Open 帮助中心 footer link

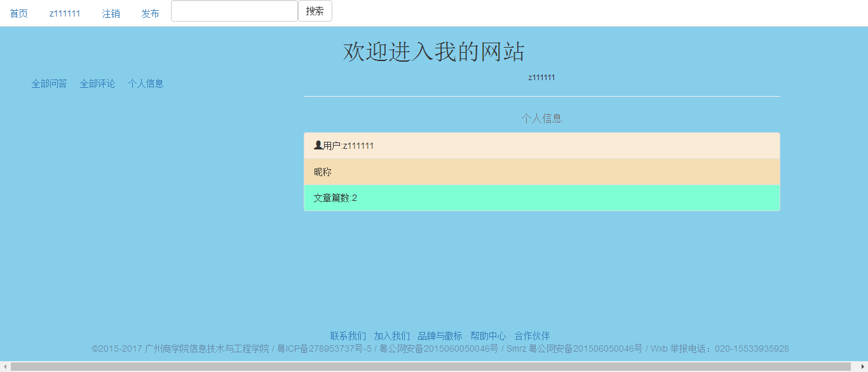[489, 336]
